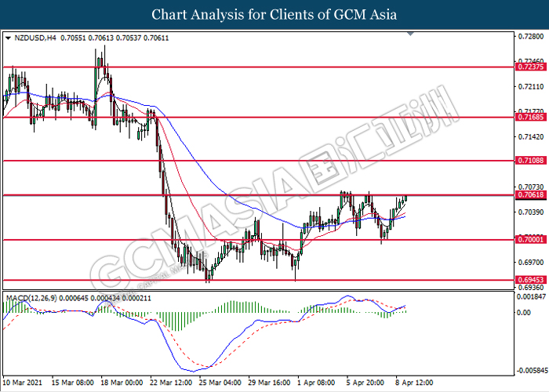Click the MACD 0.001847 scale value

[x=532, y=296]
